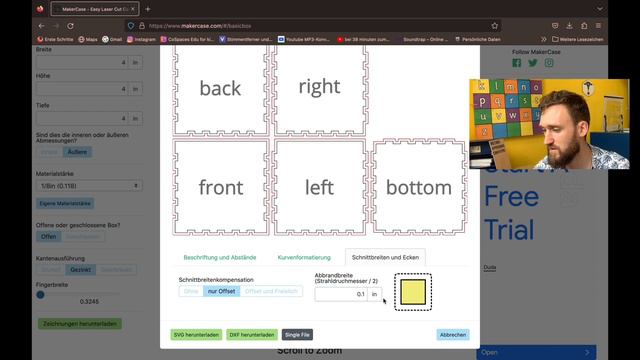
Task: Open a new browser tab
Action: tap(148, 9)
